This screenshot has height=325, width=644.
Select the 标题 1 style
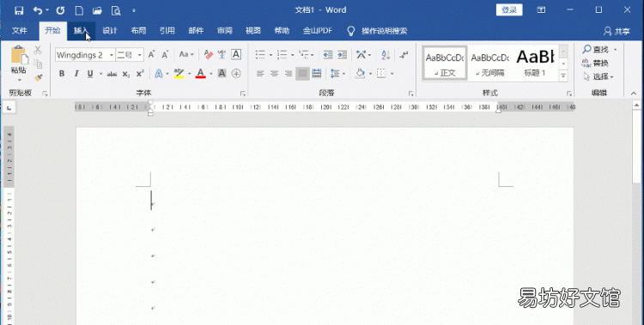[x=535, y=63]
